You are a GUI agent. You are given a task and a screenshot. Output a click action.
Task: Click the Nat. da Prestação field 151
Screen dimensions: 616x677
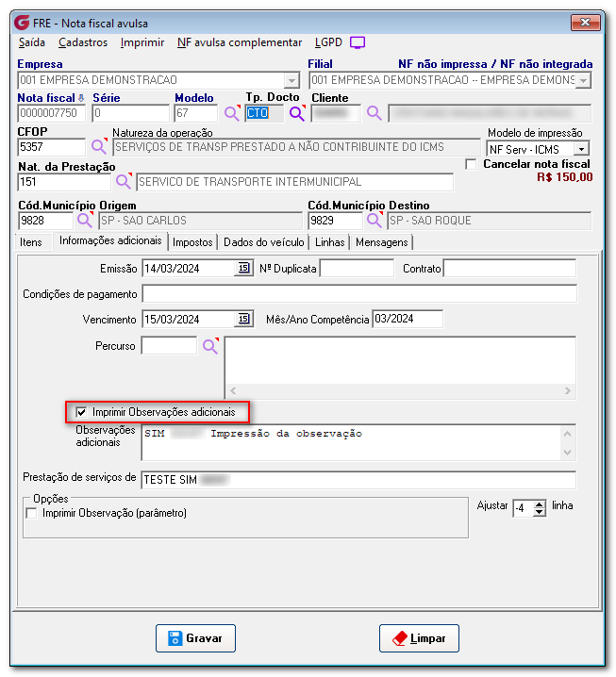coord(64,182)
